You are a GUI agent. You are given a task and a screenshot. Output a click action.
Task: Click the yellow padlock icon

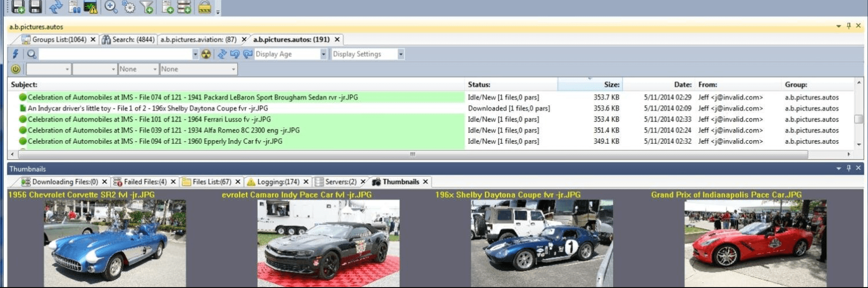coord(205,7)
